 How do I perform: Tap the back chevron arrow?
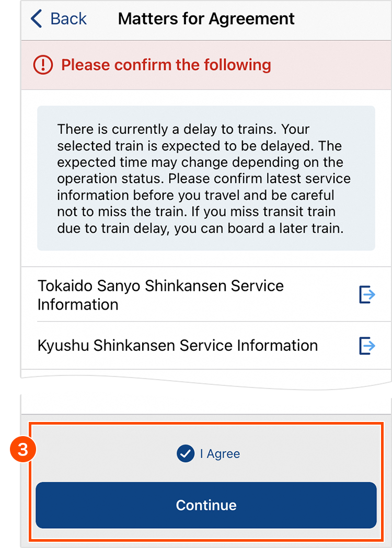pos(36,19)
